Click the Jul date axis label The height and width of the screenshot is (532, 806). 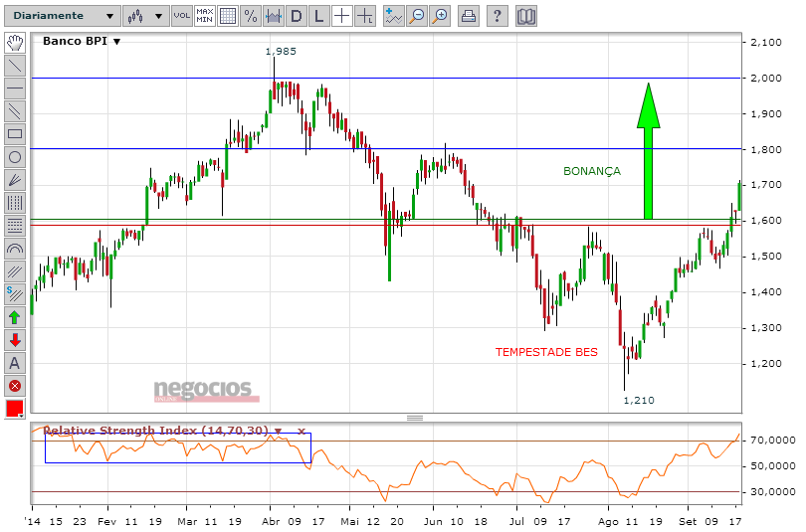coord(516,522)
